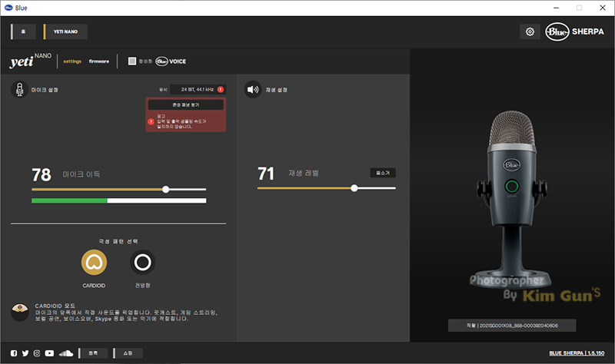Viewport: 615px width, 364px height.
Task: Click the mic gain value 78
Action: (x=42, y=175)
